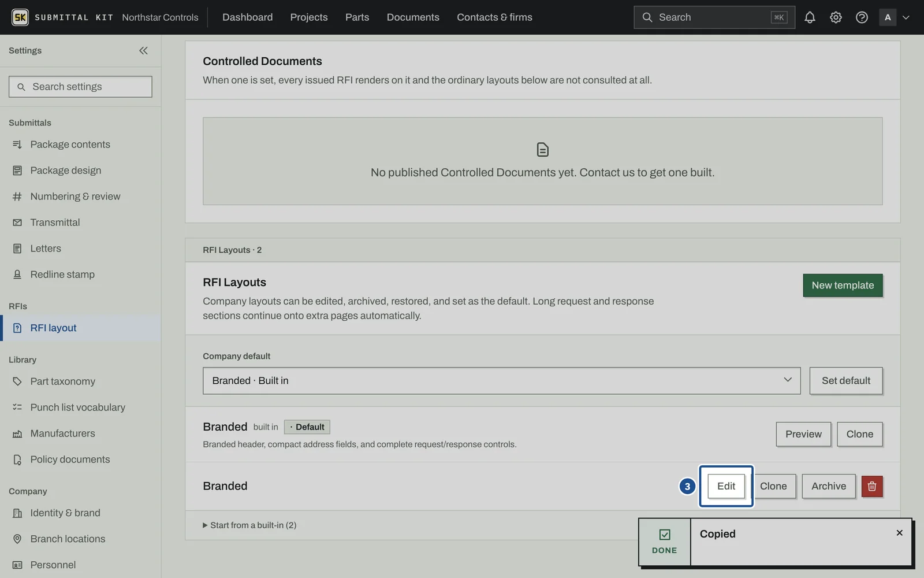
Task: Edit the company Branded layout
Action: click(726, 486)
